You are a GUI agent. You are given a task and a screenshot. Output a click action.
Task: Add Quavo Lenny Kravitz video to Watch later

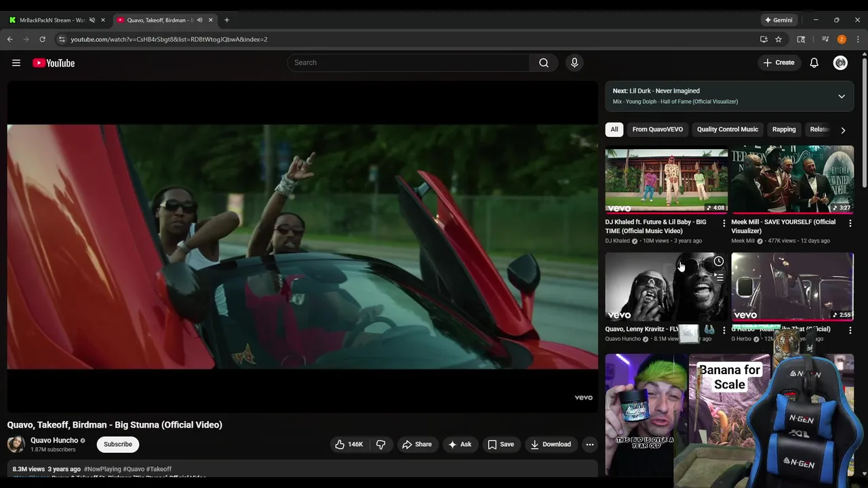(x=719, y=262)
